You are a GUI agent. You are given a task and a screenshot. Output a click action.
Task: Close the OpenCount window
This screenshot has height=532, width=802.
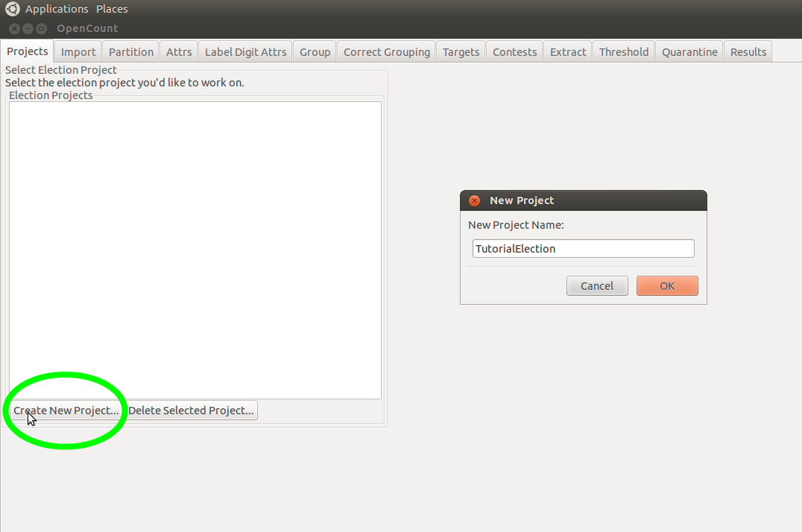pos(15,28)
